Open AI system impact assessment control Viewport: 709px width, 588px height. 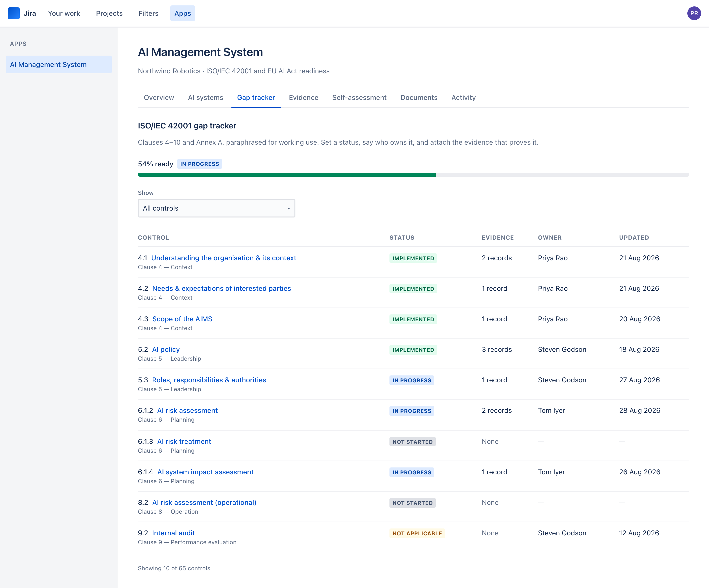tap(205, 472)
